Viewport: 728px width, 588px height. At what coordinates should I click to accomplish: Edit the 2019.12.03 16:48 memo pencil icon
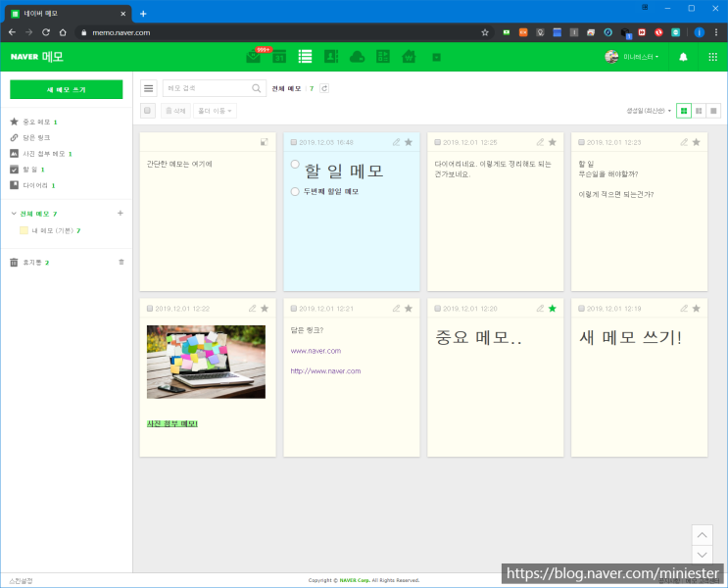click(396, 142)
